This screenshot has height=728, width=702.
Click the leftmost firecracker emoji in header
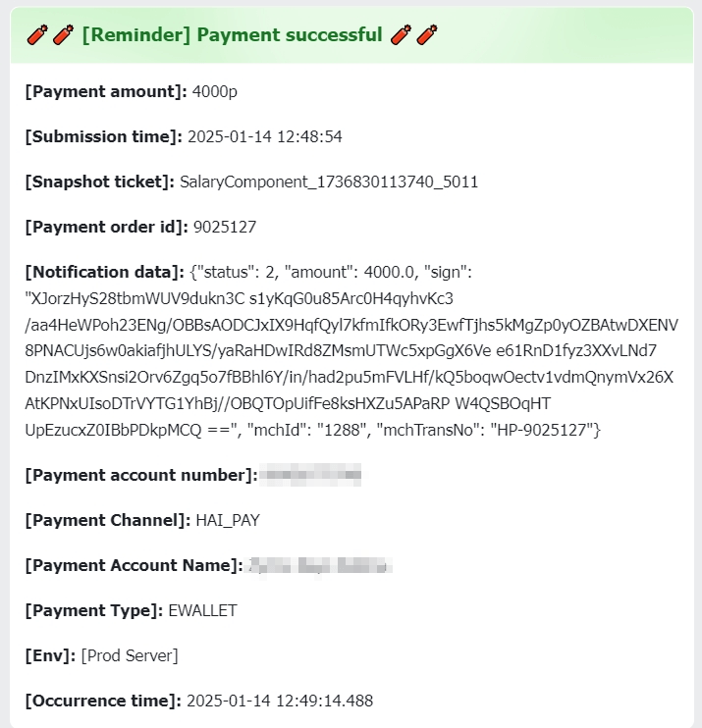tap(36, 36)
